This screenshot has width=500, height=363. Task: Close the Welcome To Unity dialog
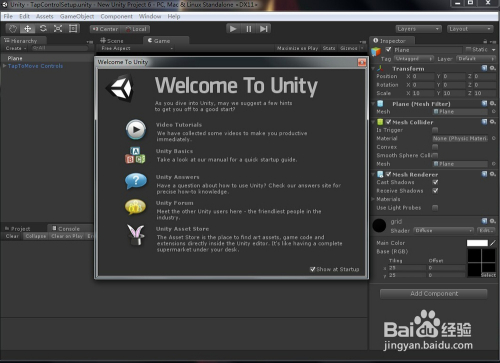point(362,62)
